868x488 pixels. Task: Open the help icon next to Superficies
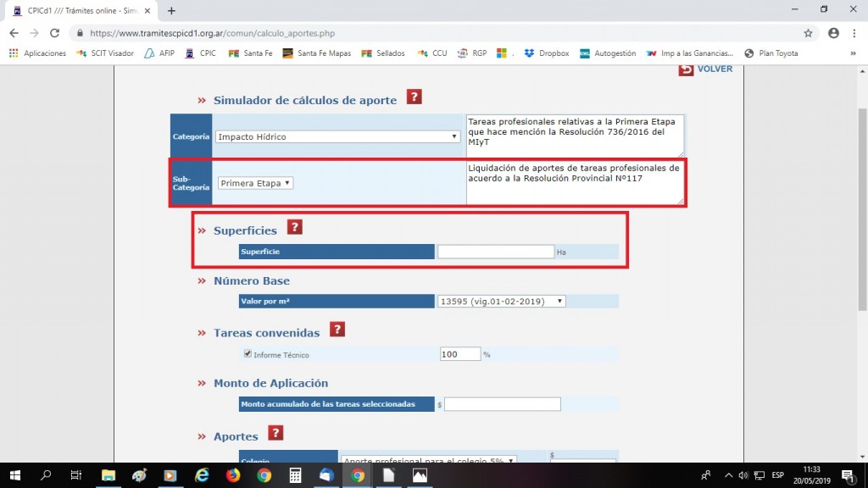click(x=294, y=227)
